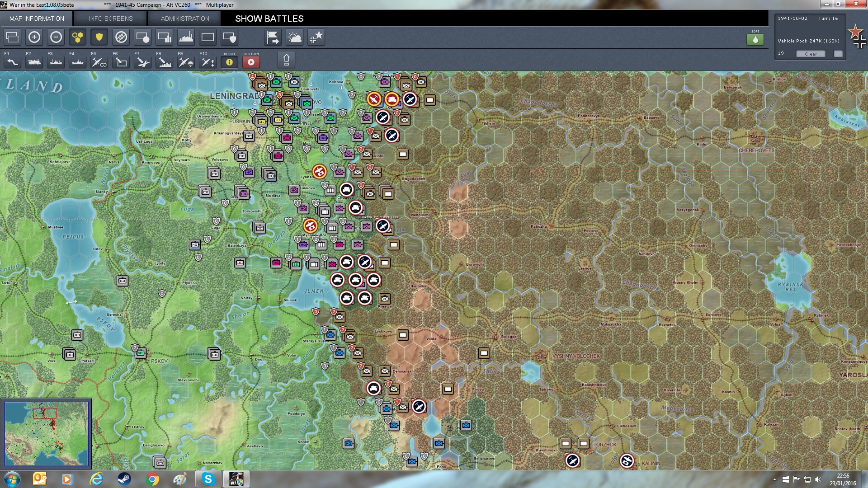The height and width of the screenshot is (488, 868).
Task: Select F1 move mode
Action: [x=13, y=62]
